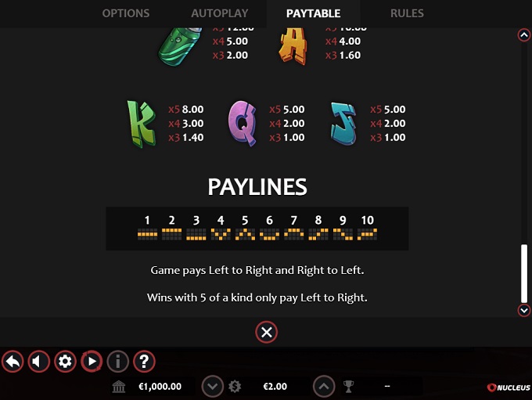The width and height of the screenshot is (532, 400).
Task: Click the Nucleus logo
Action: pyautogui.click(x=509, y=387)
